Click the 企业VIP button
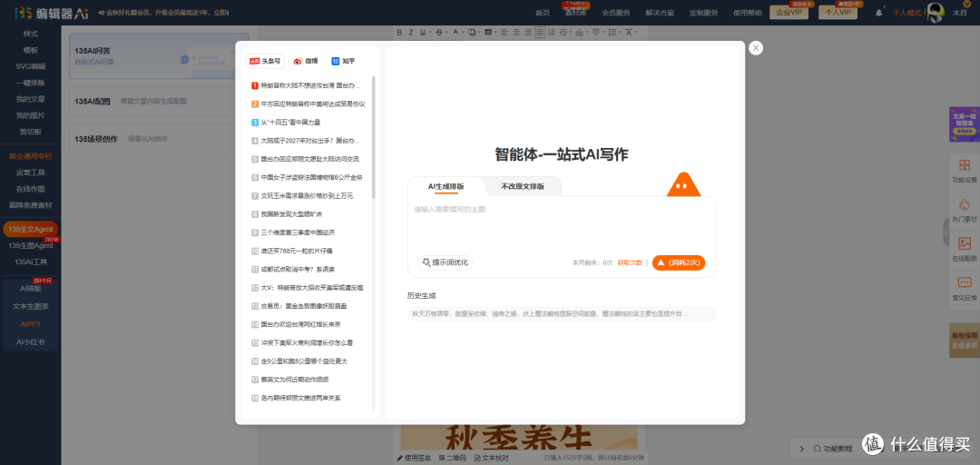Image resolution: width=980 pixels, height=465 pixels. [789, 12]
